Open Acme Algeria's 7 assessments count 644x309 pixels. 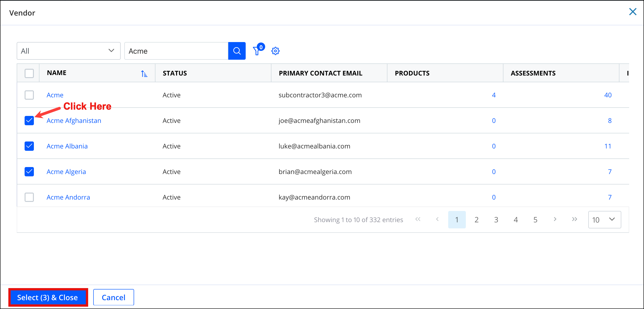click(x=610, y=171)
